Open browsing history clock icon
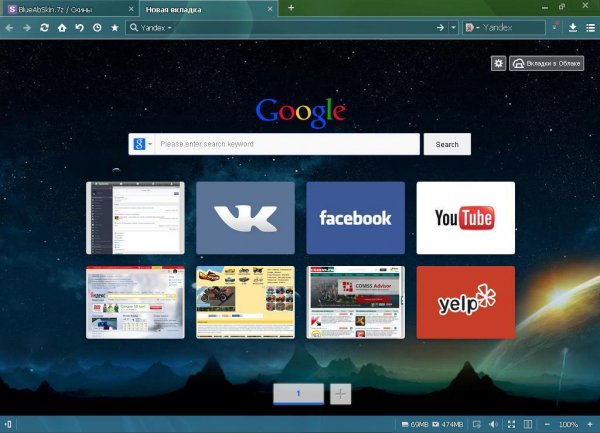The height and width of the screenshot is (433, 600). (97, 28)
